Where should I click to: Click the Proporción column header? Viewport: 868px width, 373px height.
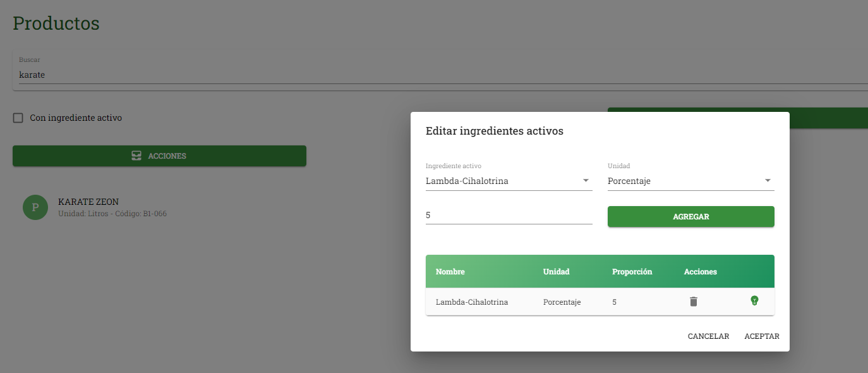click(632, 272)
